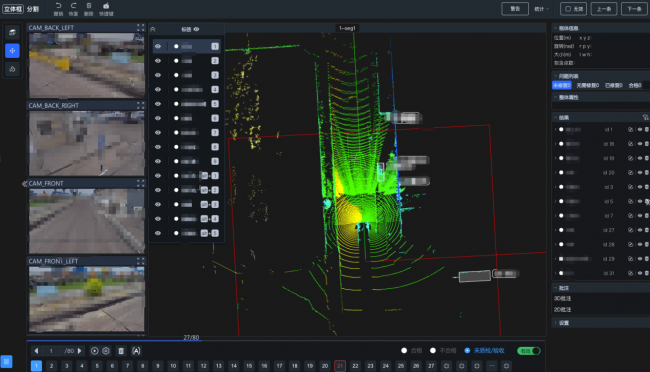The image size is (650, 372).
Task: Toggle the green 有效 switch
Action: tap(529, 351)
